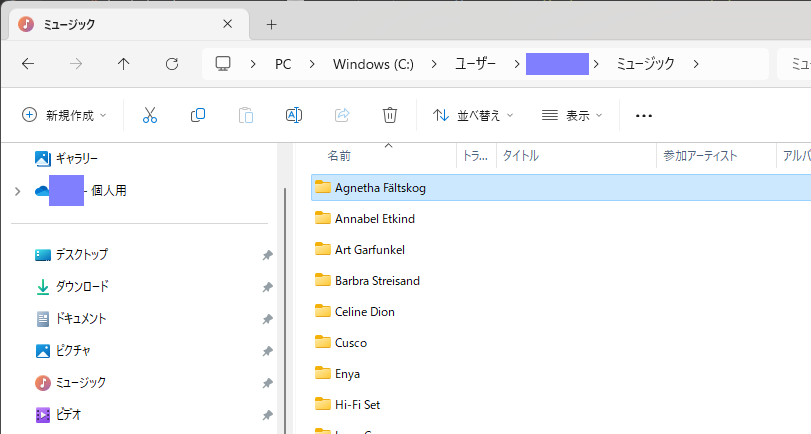This screenshot has width=811, height=434.
Task: Open the 新規作成 dropdown
Action: 64,115
